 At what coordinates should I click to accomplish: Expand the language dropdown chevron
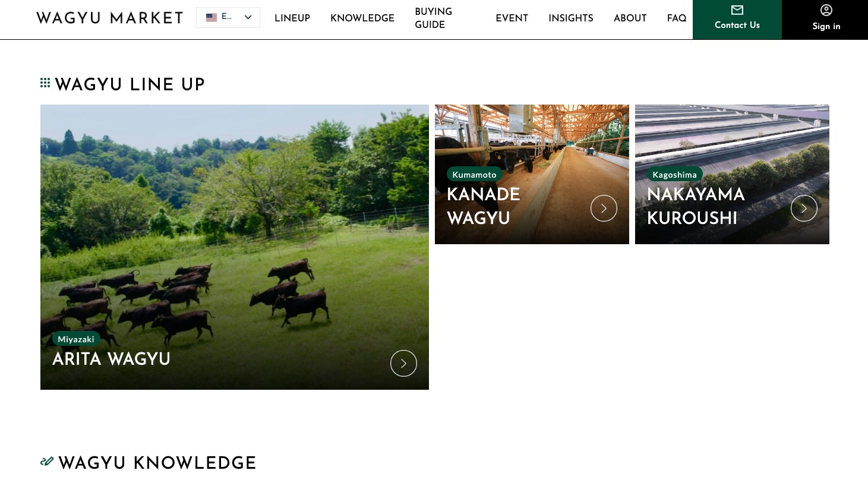tap(248, 17)
